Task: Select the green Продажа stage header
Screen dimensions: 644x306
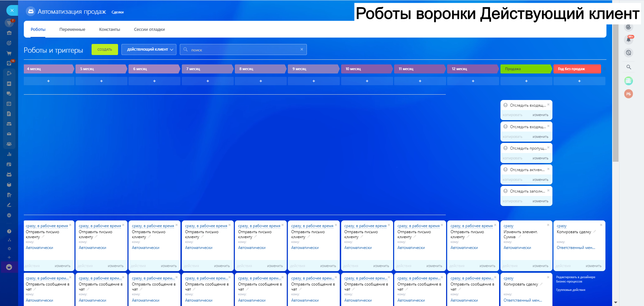Action: (526, 69)
